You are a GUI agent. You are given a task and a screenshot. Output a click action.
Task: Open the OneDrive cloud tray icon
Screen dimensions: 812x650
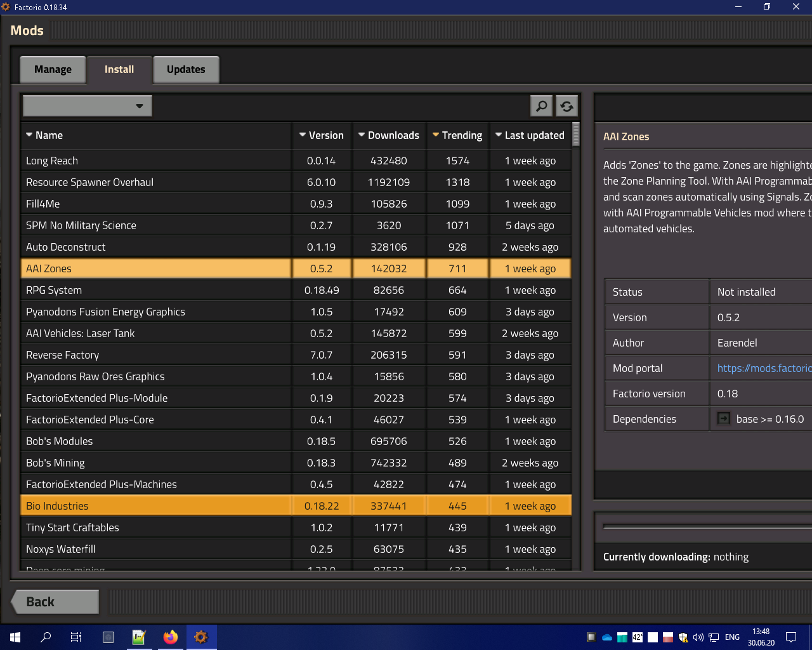(607, 637)
